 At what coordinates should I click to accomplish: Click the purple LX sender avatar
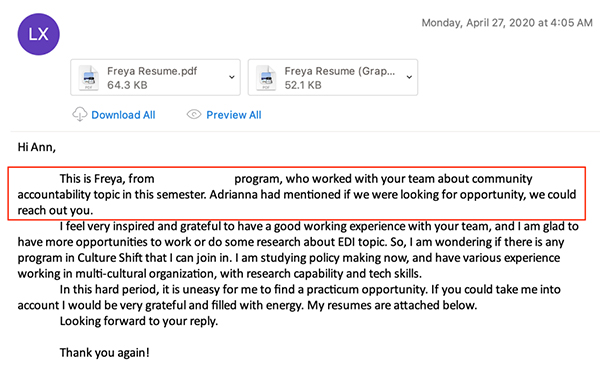pos(39,34)
